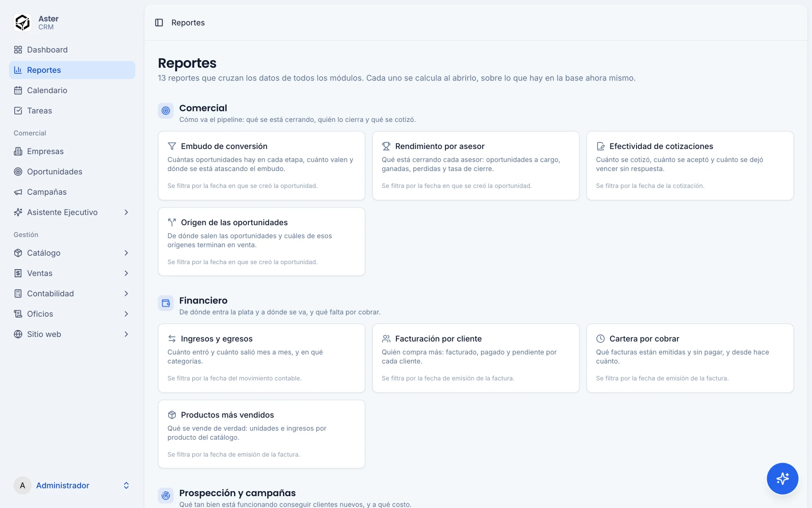
Task: Open the Cartera por cobrar report title
Action: [x=644, y=339]
